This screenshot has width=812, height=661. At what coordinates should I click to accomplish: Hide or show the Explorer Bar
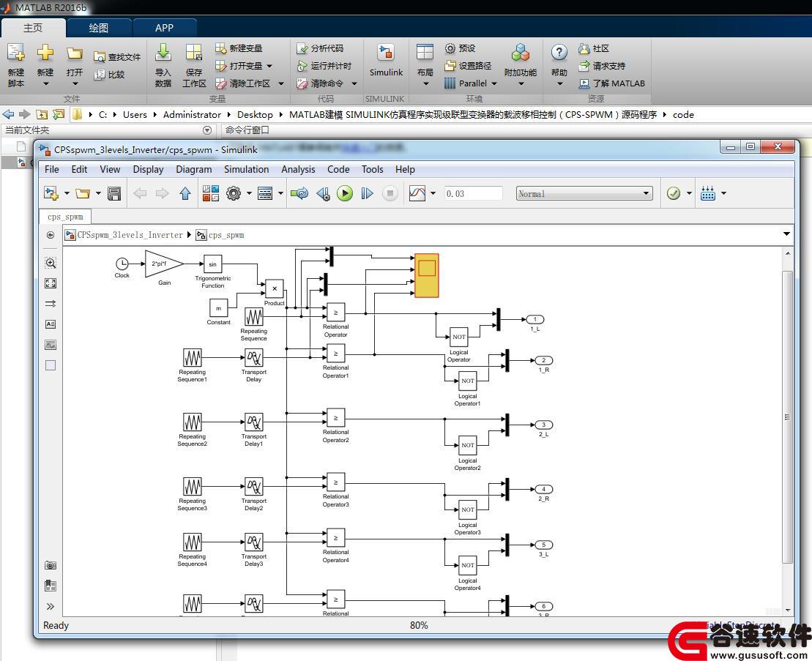[51, 235]
